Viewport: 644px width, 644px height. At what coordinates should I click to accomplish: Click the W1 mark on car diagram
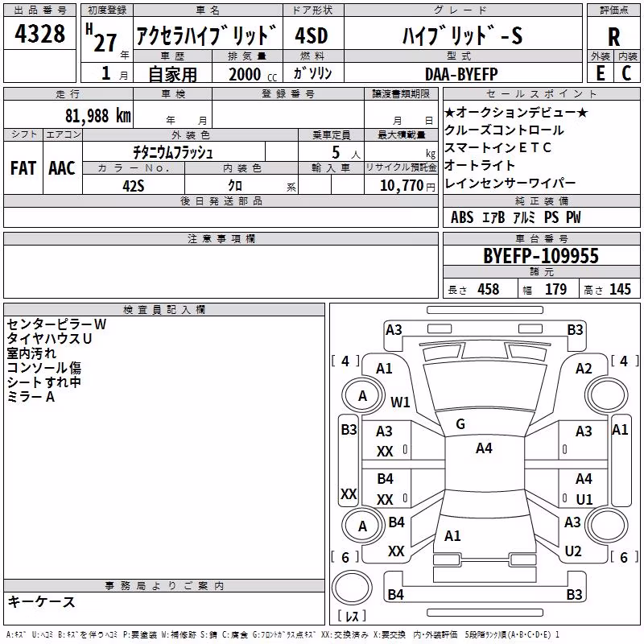pyautogui.click(x=400, y=402)
